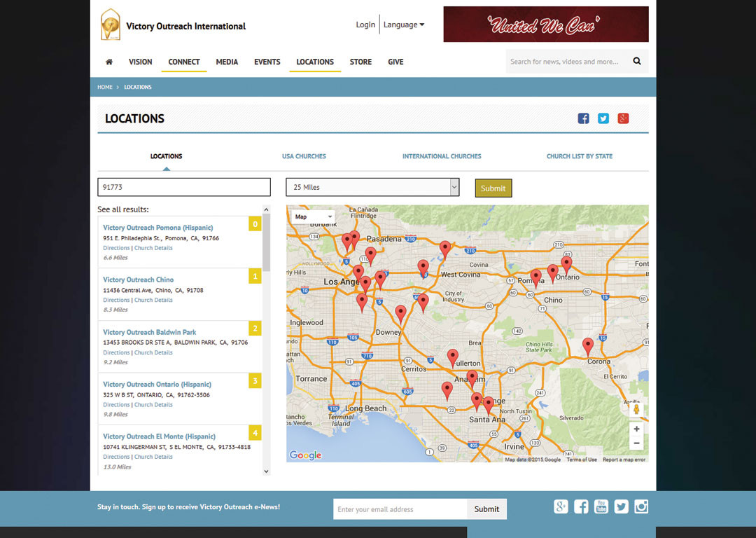Select the Locations tab

click(x=167, y=156)
